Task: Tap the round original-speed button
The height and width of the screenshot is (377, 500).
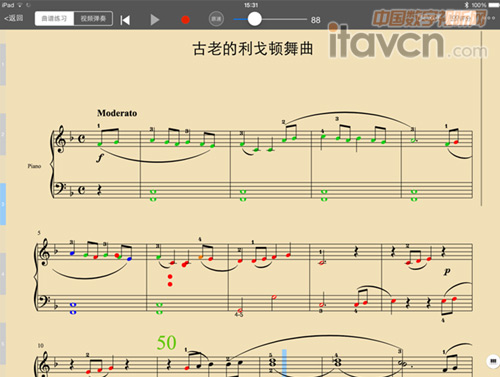Action: tap(216, 19)
